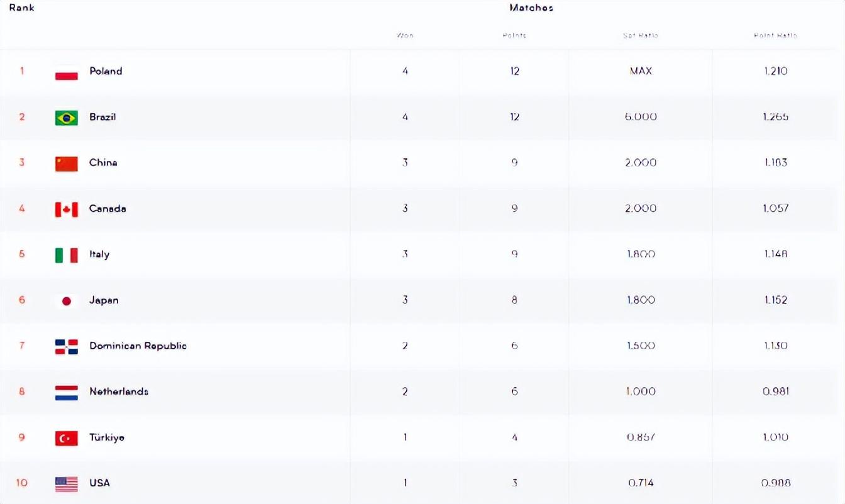Select the Dominican Republic team name
The width and height of the screenshot is (845, 504).
[138, 346]
